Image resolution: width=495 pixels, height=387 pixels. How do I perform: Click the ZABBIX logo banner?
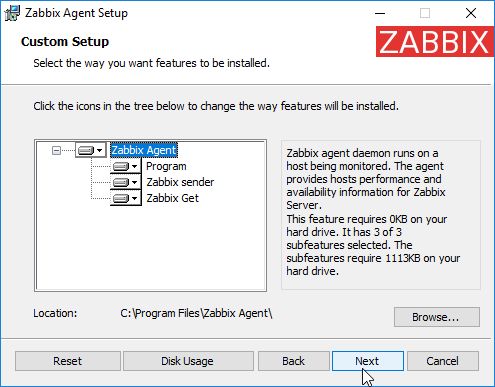coord(435,42)
